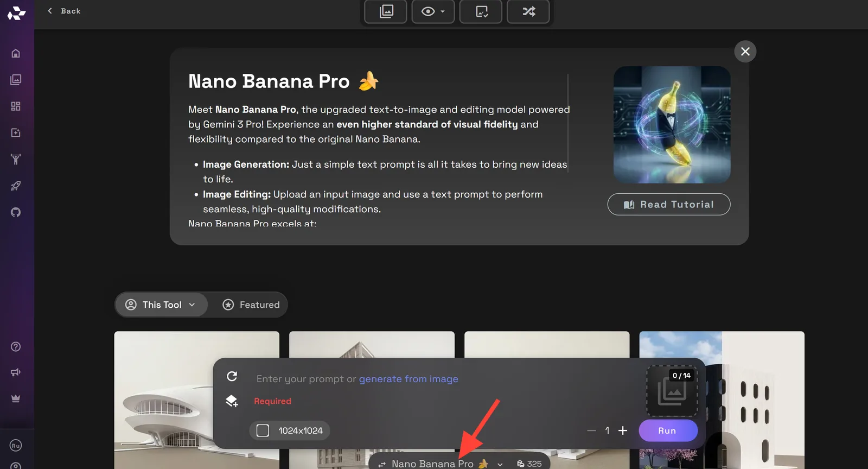Open the help question mark icon
This screenshot has height=469, width=868.
16,347
